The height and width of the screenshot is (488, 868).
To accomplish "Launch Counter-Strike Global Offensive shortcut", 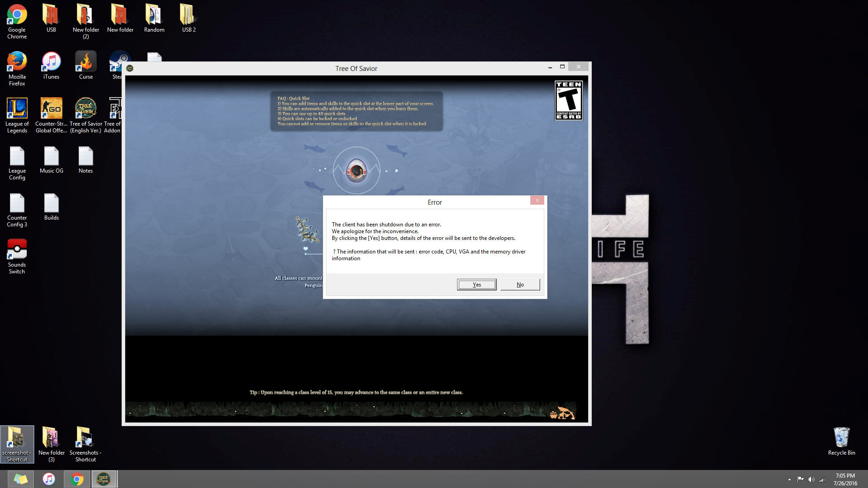I will pos(51,109).
